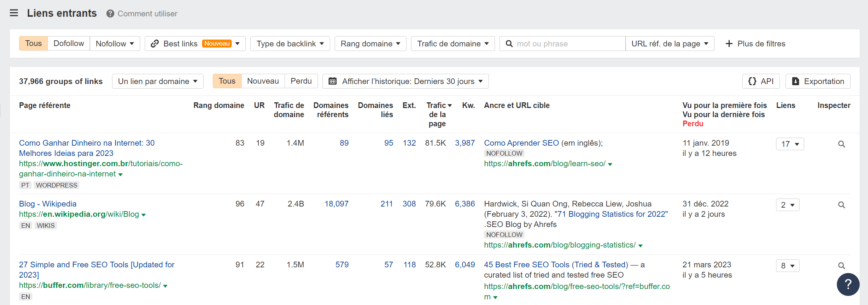Click linked domains value 57

(389, 265)
